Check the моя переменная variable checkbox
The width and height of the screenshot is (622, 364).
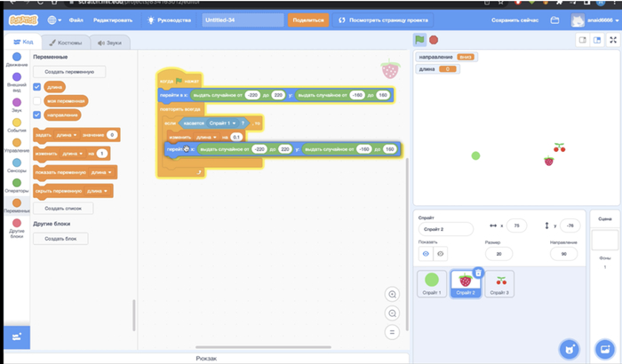tap(36, 101)
